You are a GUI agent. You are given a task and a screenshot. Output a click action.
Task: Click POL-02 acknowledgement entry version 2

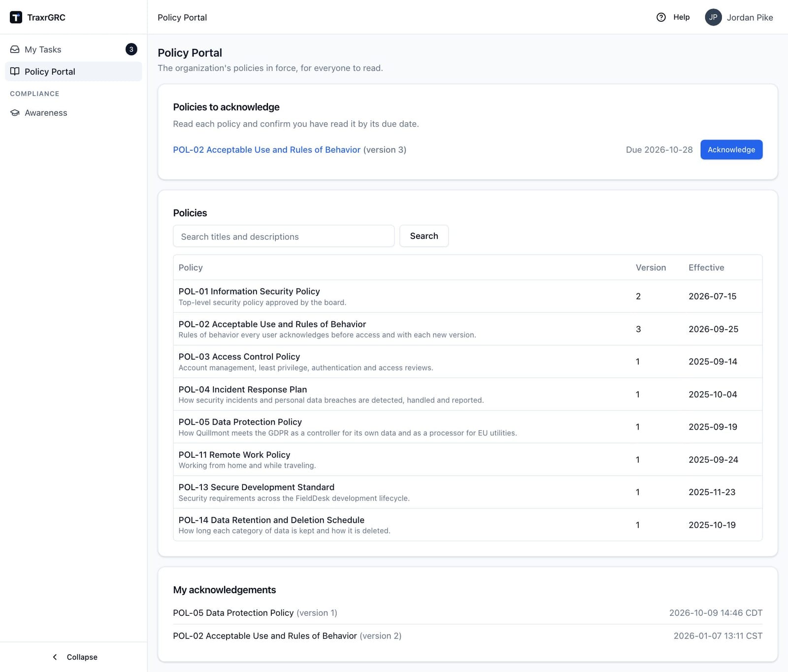[x=287, y=636]
